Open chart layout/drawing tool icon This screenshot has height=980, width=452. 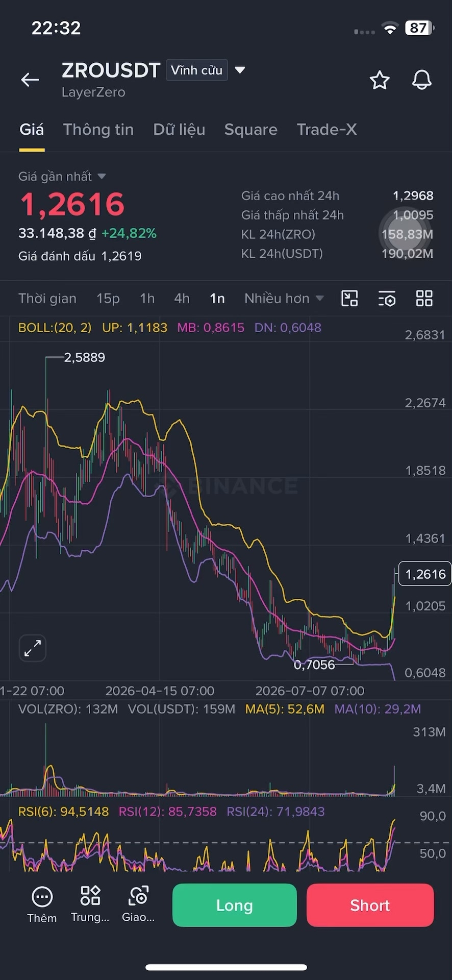point(349,298)
